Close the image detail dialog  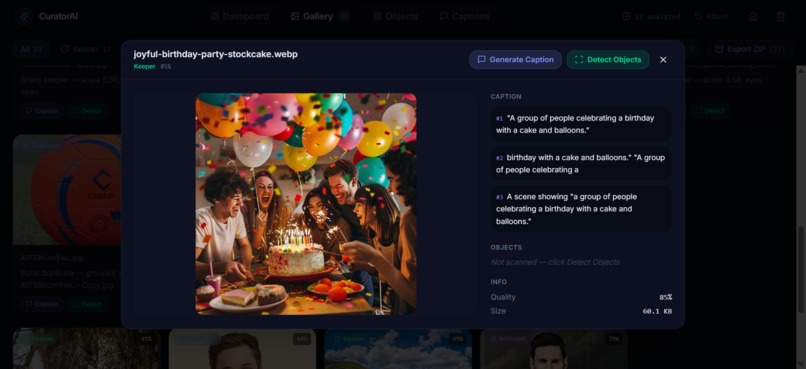[663, 60]
